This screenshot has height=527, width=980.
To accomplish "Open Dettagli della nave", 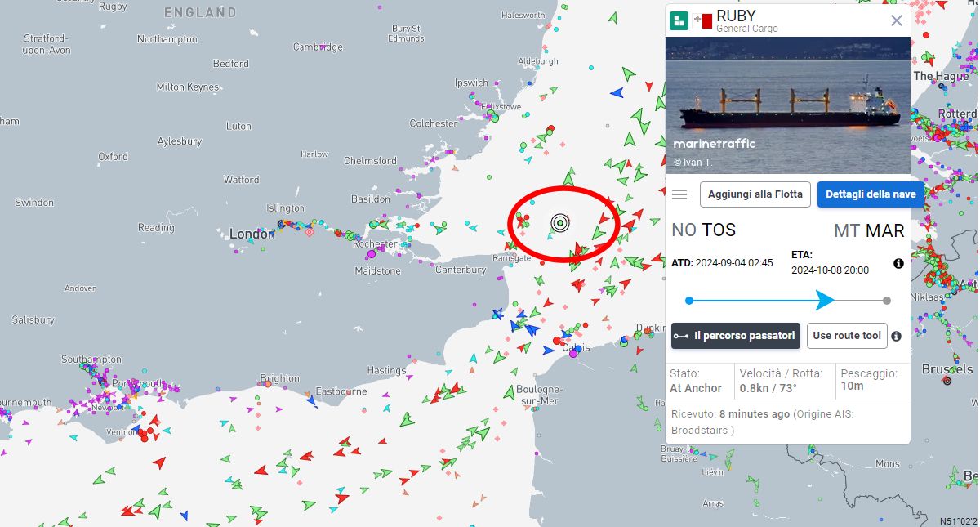I will click(x=871, y=194).
